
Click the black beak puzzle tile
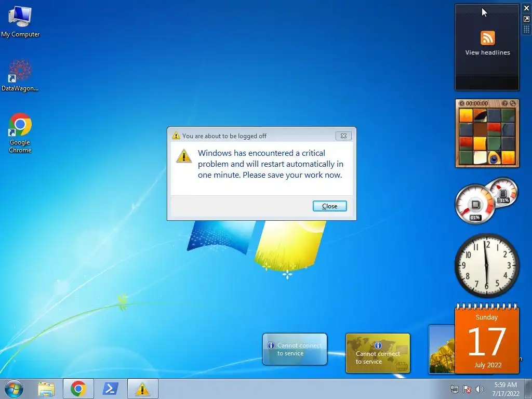click(x=480, y=115)
